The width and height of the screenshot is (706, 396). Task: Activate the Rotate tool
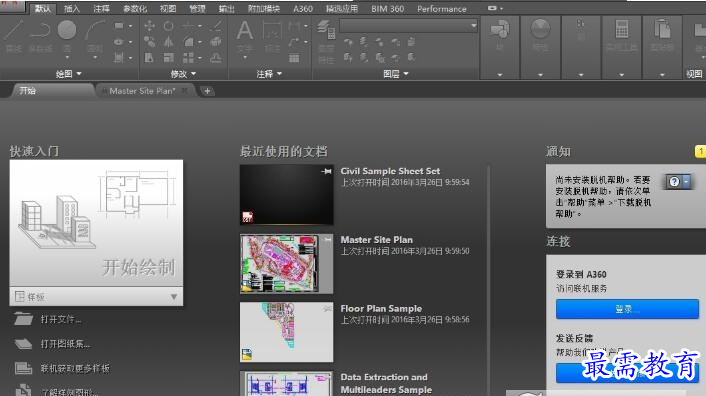(168, 26)
